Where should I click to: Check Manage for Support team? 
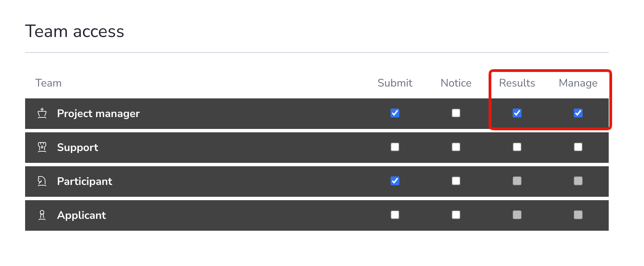coord(578,147)
